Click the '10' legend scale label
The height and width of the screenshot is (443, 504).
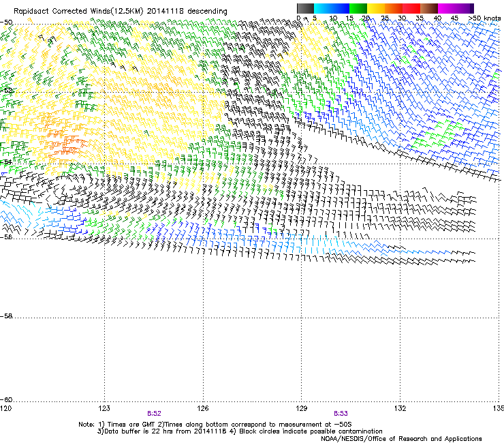click(333, 18)
